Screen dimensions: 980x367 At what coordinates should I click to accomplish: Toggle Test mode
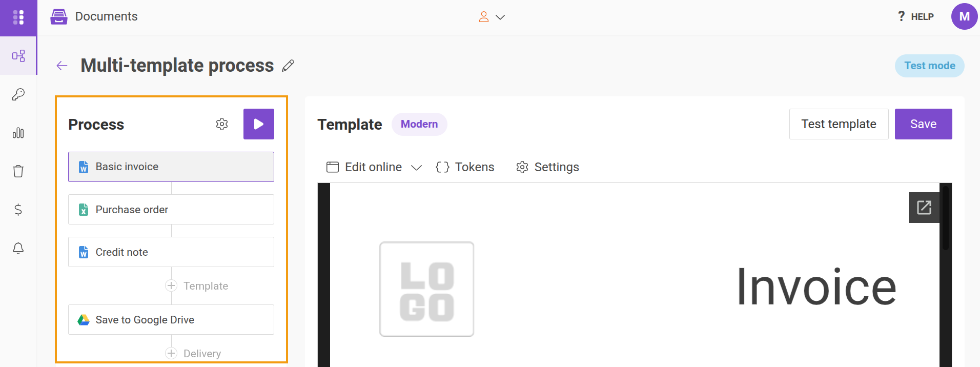click(x=930, y=66)
